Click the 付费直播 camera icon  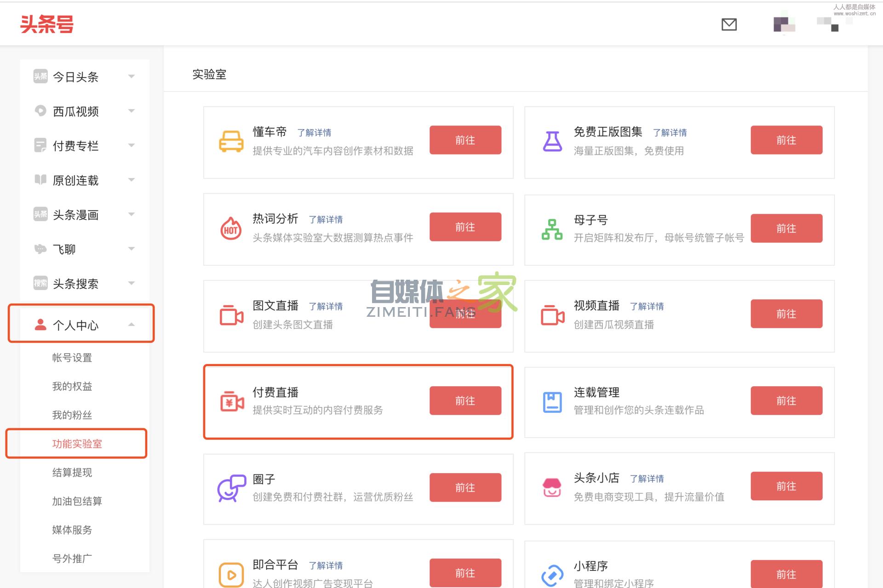pyautogui.click(x=232, y=402)
